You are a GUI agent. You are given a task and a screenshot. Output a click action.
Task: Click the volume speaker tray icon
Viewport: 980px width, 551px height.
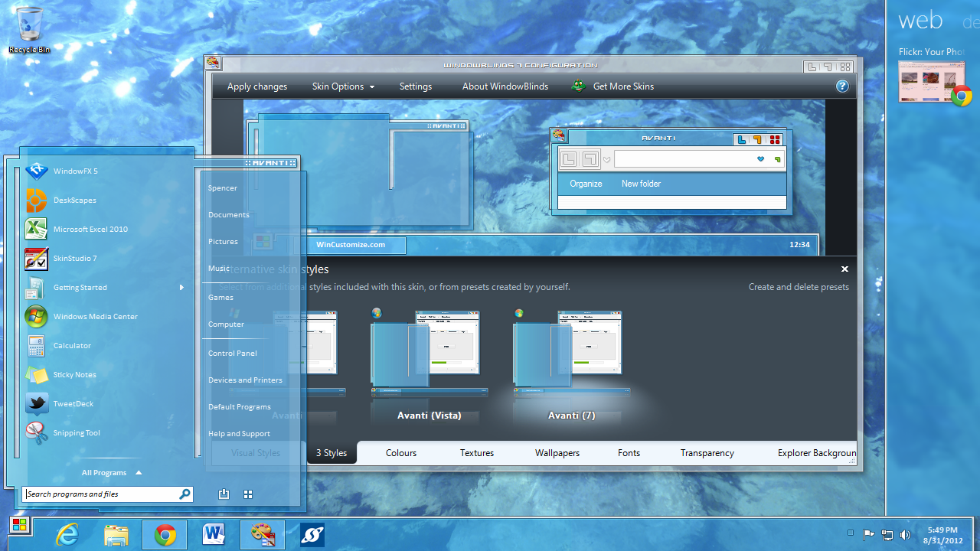[905, 535]
